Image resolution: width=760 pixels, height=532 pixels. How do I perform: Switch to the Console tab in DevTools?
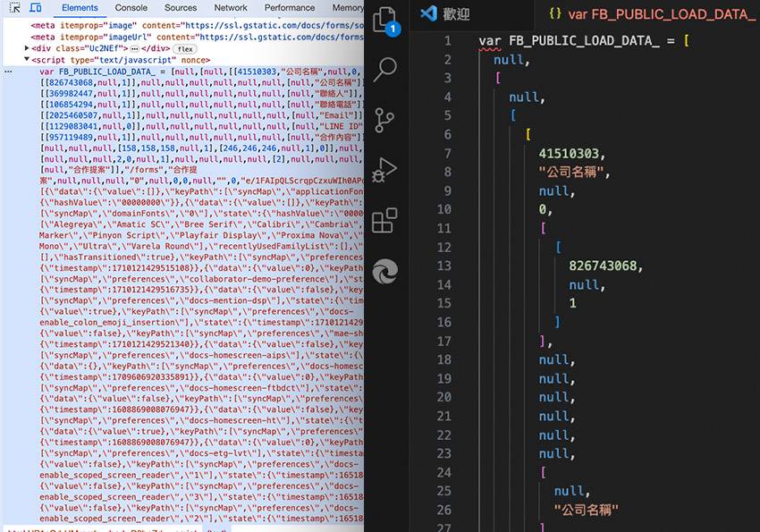pos(131,8)
